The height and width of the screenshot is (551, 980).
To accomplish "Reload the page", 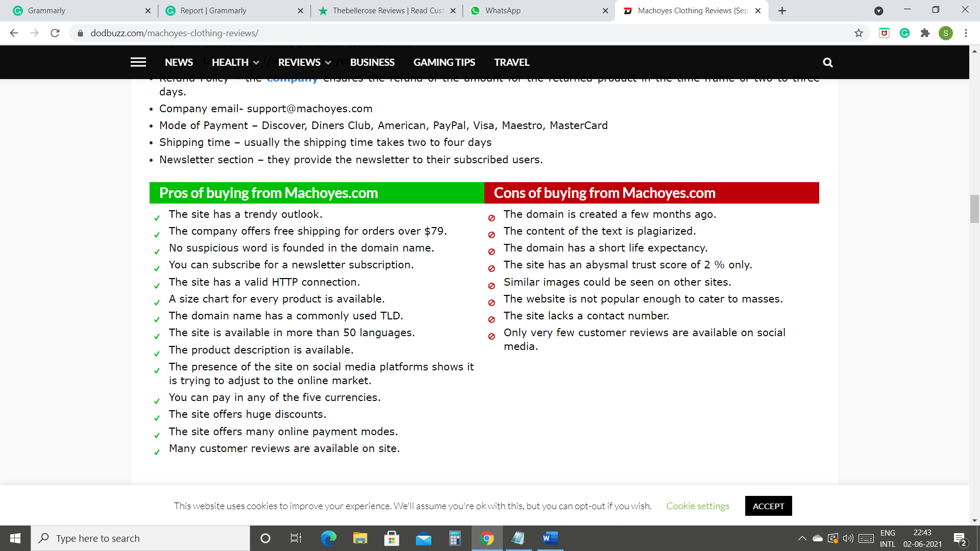I will [55, 33].
